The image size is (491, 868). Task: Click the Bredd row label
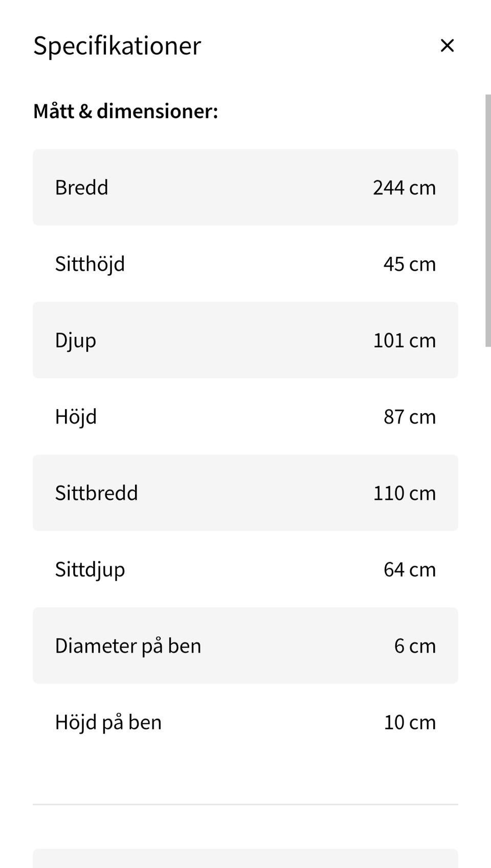pyautogui.click(x=82, y=188)
